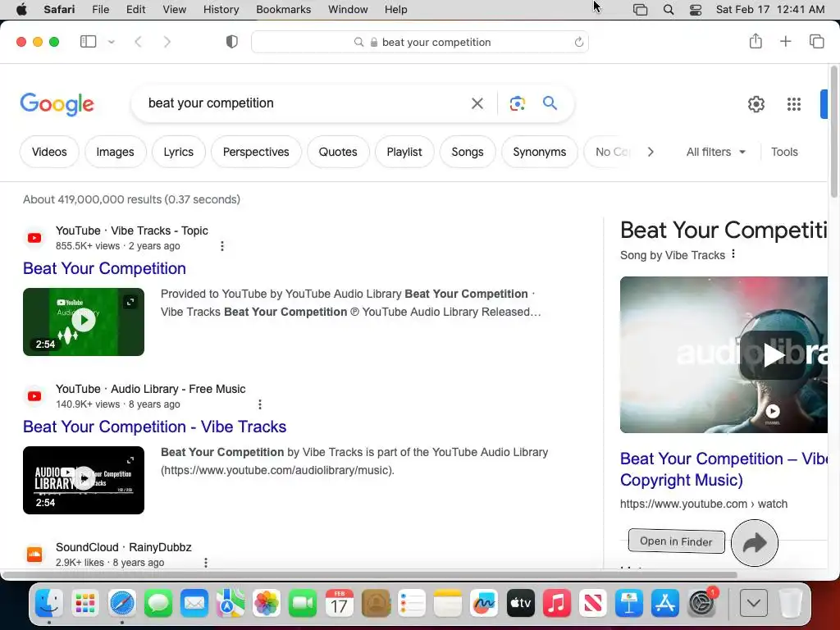Open Control Center in menu bar
The width and height of the screenshot is (840, 630).
click(x=696, y=9)
